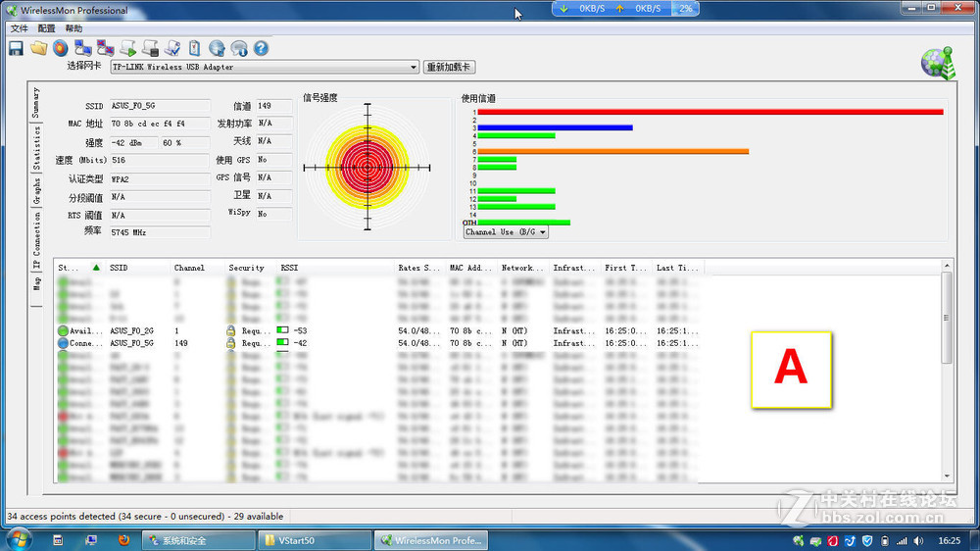Image resolution: width=980 pixels, height=551 pixels.
Task: Click the green-arrow start logging icon
Action: click(127, 48)
